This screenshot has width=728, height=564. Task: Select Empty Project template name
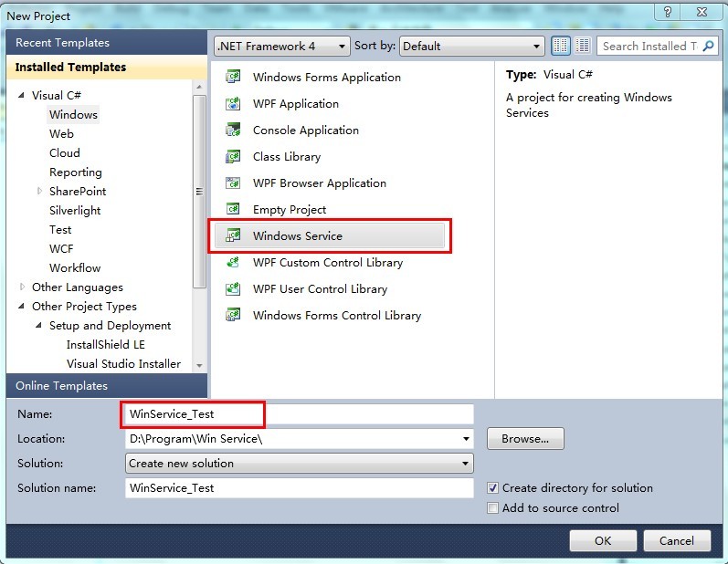pyautogui.click(x=290, y=210)
